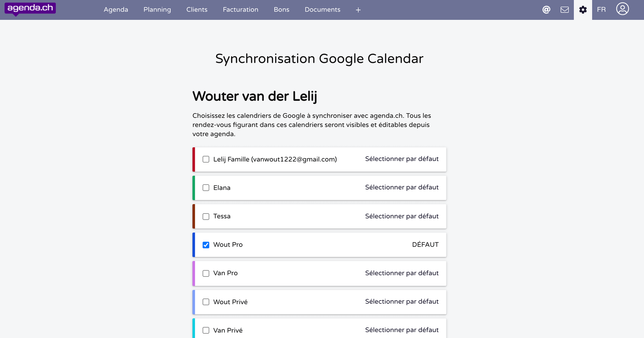Open the user profile avatar icon
644x338 pixels.
622,9
